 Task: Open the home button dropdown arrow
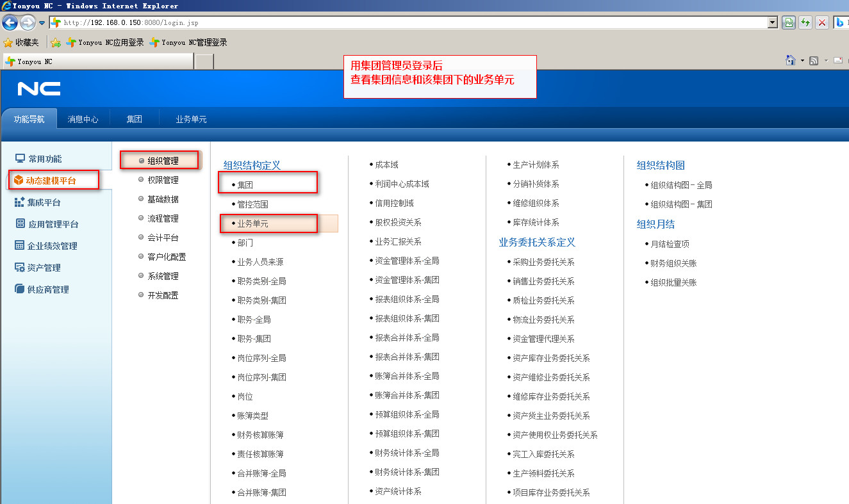(802, 61)
